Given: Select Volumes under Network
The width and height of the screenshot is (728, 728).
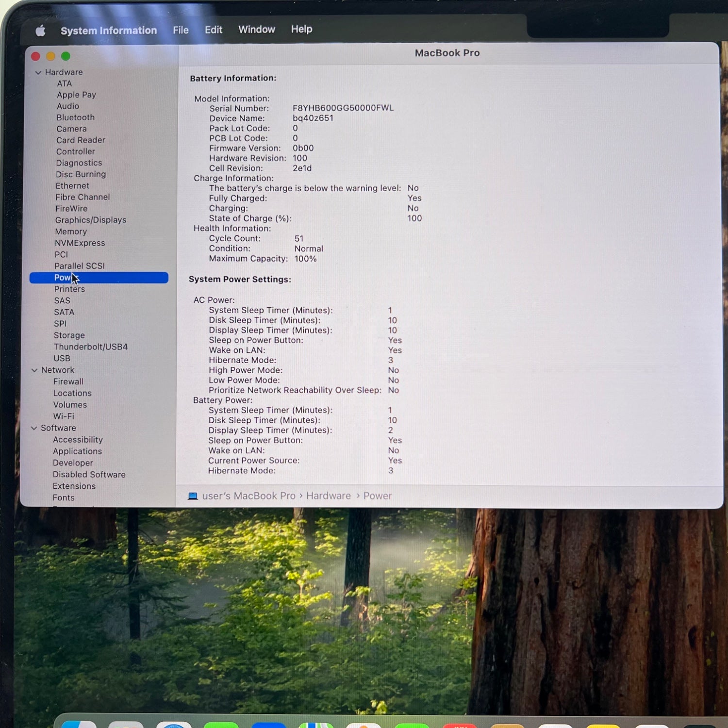Looking at the screenshot, I should [x=70, y=405].
